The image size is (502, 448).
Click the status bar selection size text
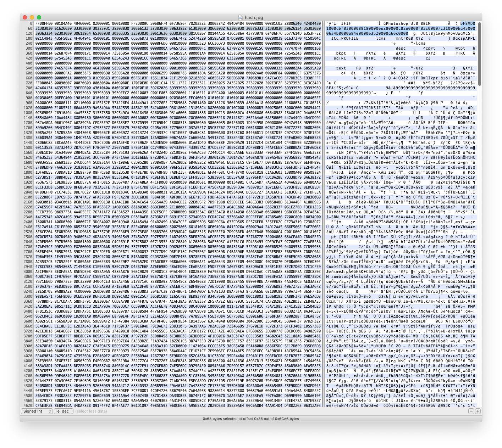[251, 419]
